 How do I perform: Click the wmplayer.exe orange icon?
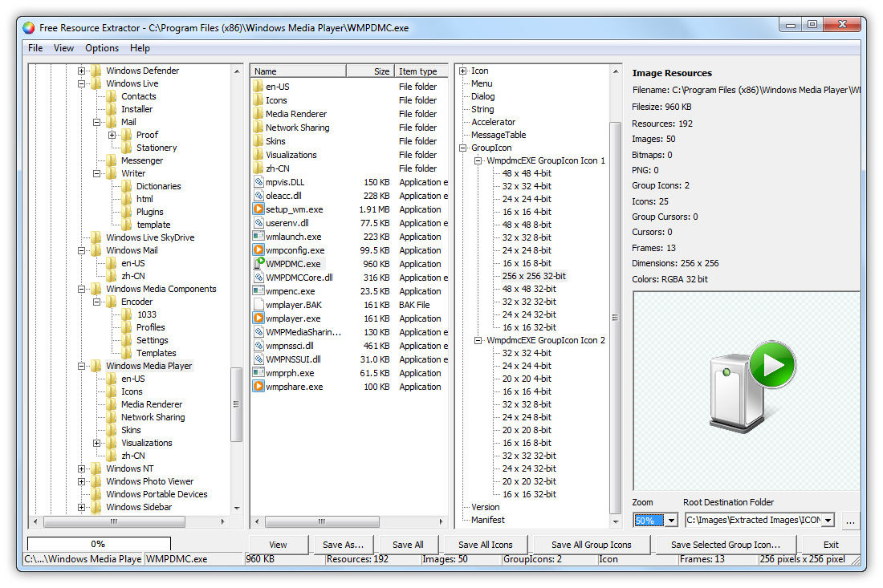[x=258, y=318]
